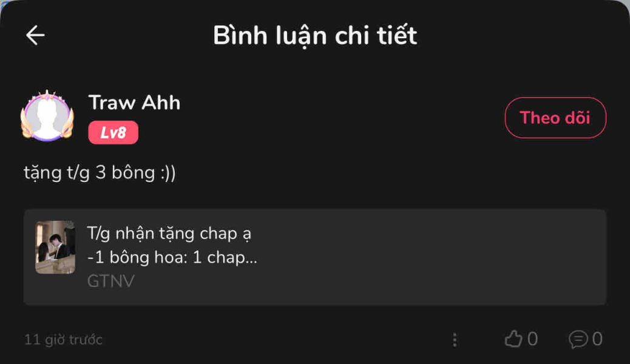Like the comment with thumbs-up icon
630x364 pixels.
coord(513,339)
